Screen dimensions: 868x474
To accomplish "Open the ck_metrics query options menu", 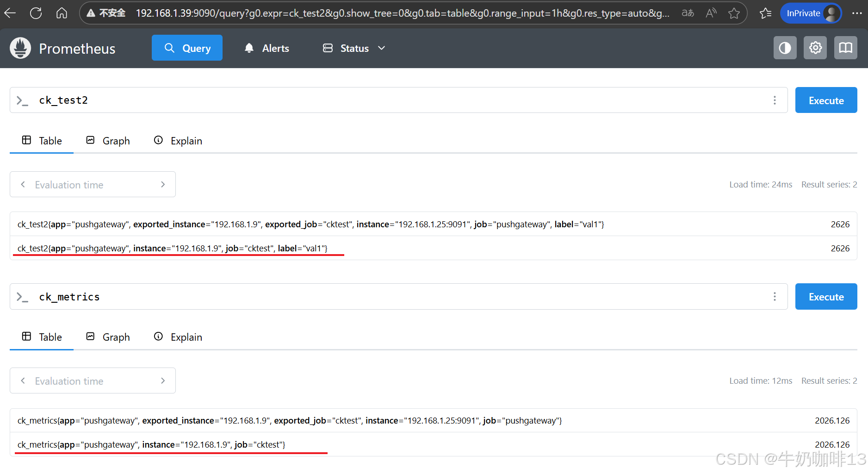I will pyautogui.click(x=775, y=296).
